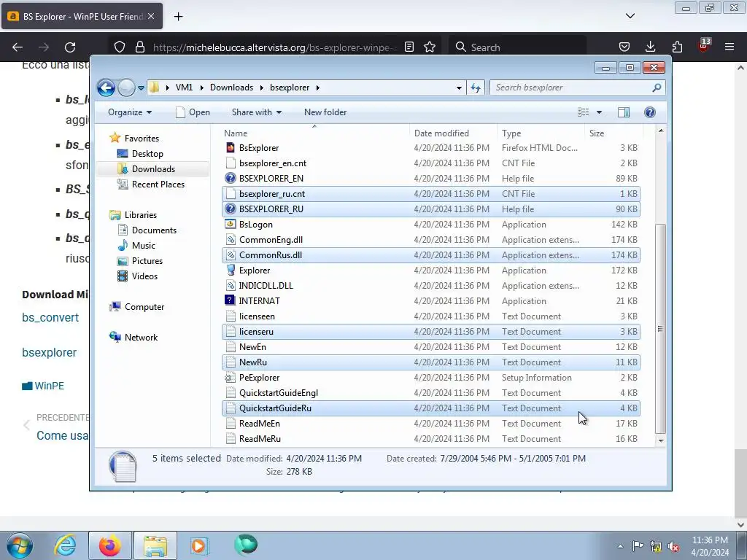
Task: Click the BSEXPLORER_RU help file icon
Action: (231, 209)
